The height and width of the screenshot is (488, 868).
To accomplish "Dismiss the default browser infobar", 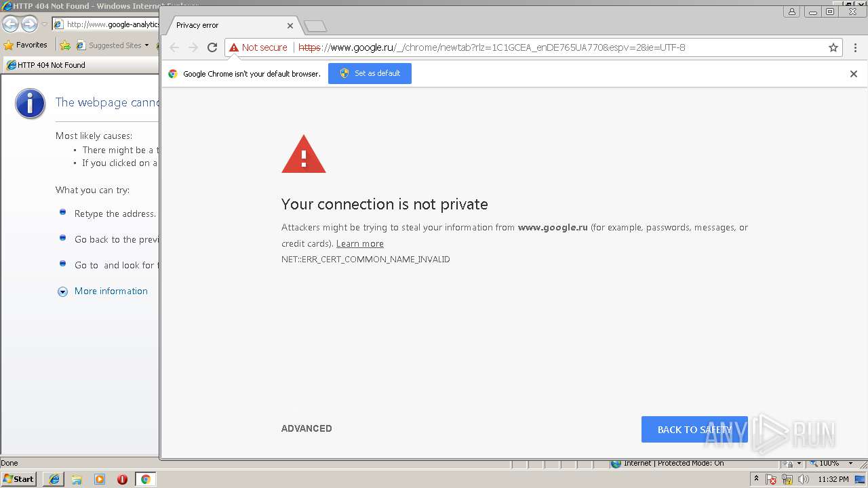I will [854, 74].
